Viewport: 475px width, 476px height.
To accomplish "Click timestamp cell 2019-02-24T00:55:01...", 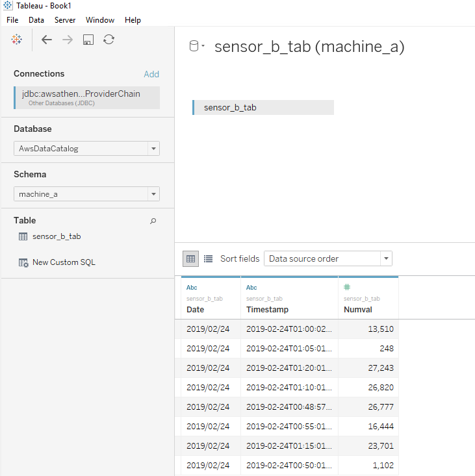I will (x=289, y=426).
